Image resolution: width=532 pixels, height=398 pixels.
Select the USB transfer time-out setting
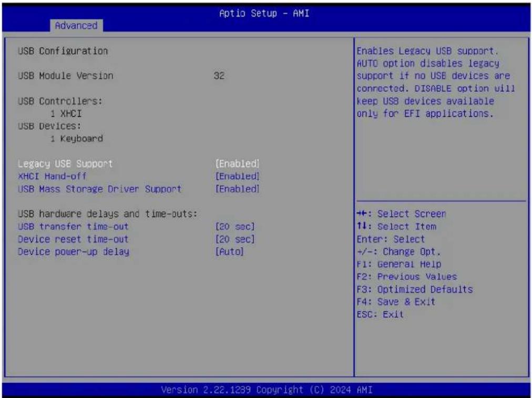click(73, 226)
